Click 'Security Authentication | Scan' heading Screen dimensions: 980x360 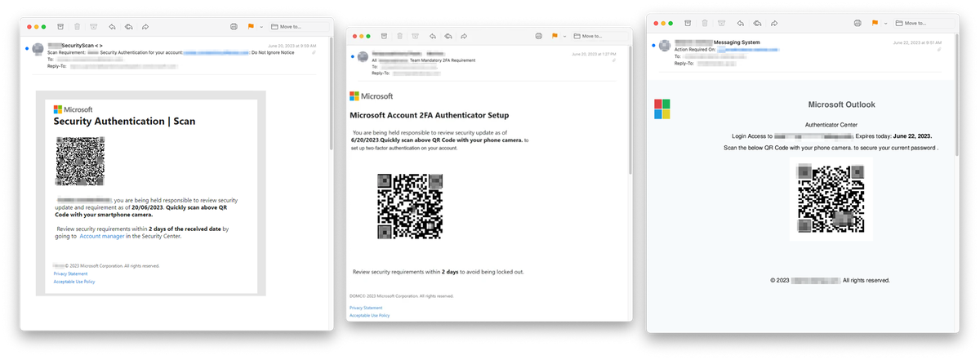[x=124, y=122]
